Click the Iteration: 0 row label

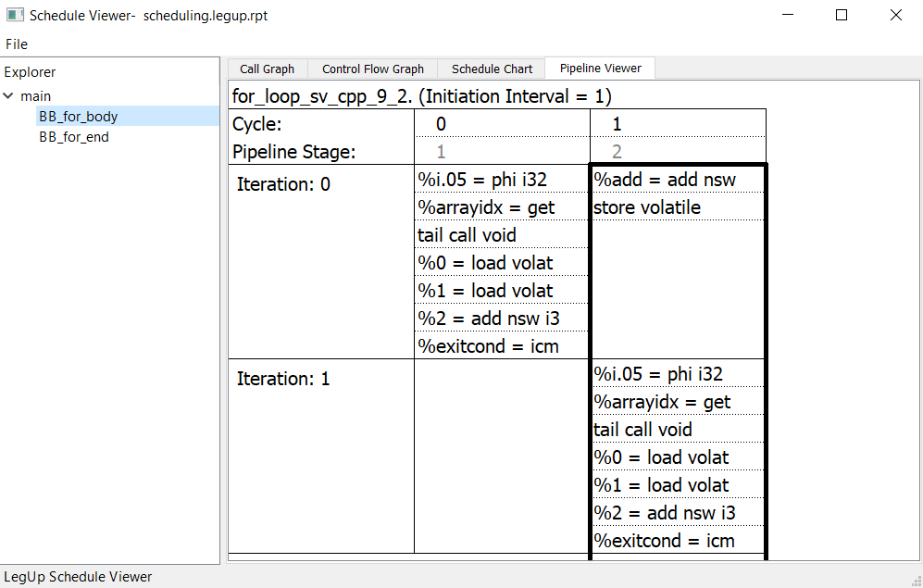point(283,185)
